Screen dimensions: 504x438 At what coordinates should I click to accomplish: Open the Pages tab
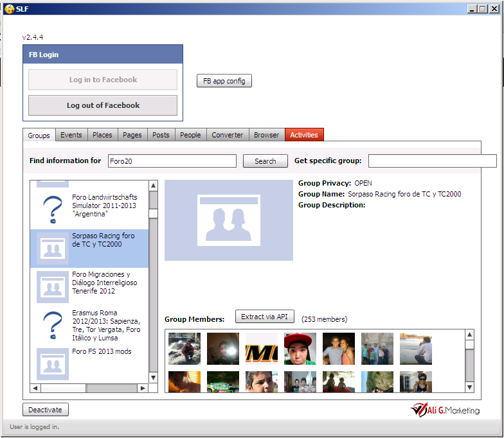pos(132,135)
